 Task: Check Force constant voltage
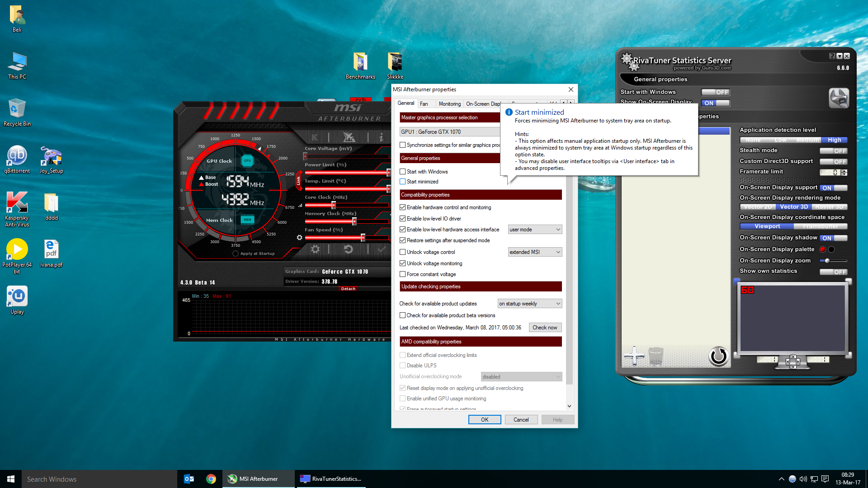tap(402, 274)
